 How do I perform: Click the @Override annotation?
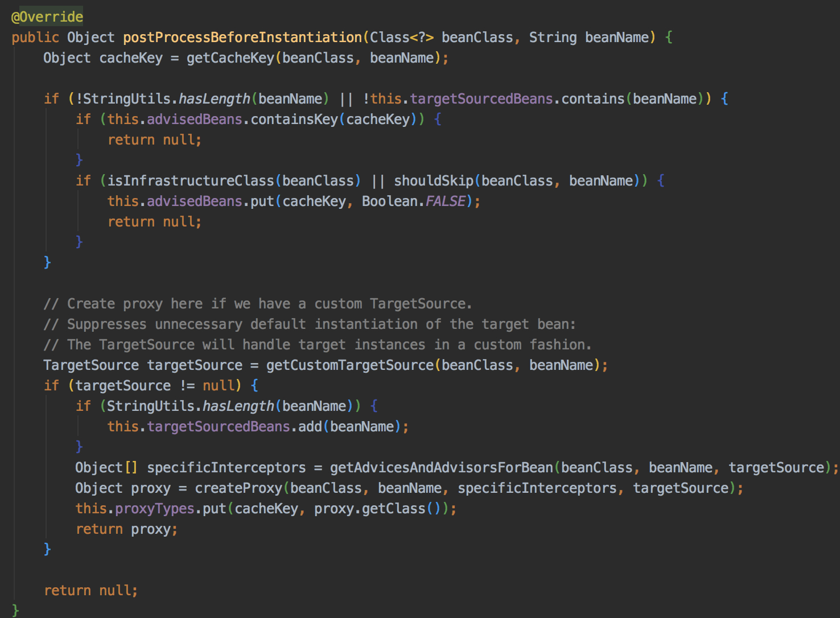(x=47, y=17)
